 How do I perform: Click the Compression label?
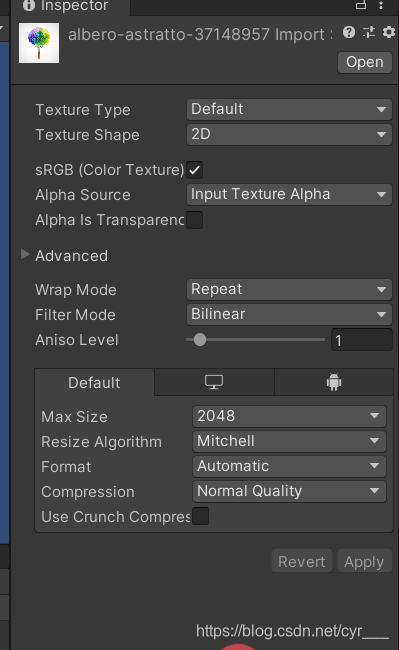click(x=88, y=492)
